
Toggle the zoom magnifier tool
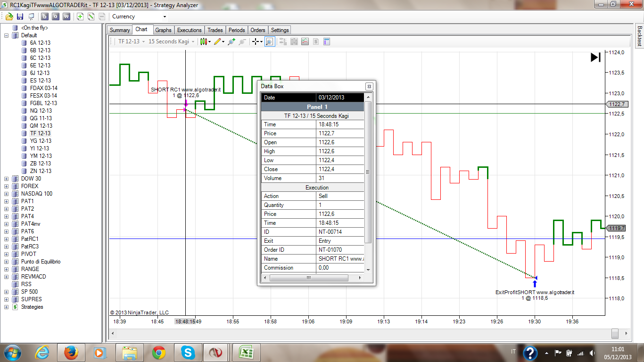click(x=269, y=41)
